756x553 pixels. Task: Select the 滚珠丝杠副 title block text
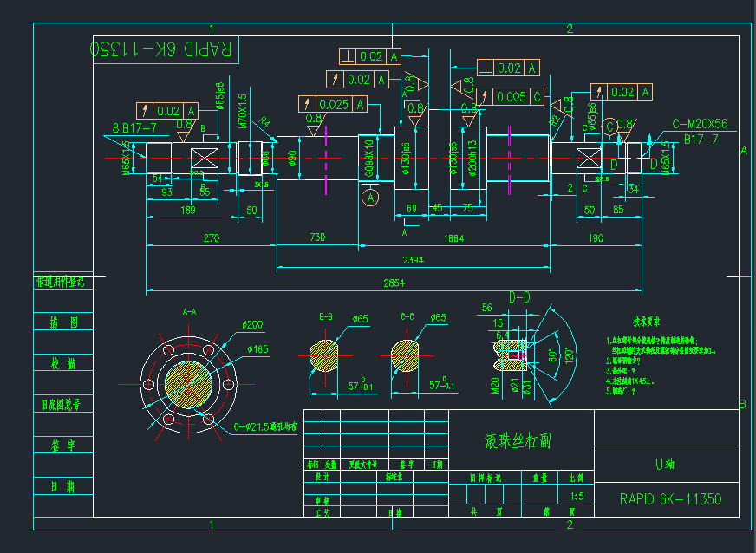tap(517, 440)
